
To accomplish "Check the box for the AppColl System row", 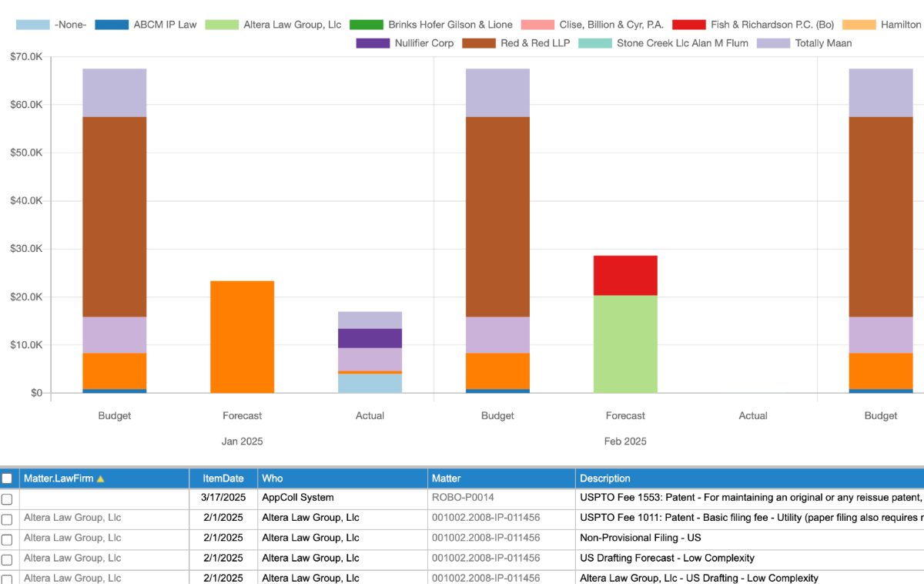I will click(x=7, y=499).
